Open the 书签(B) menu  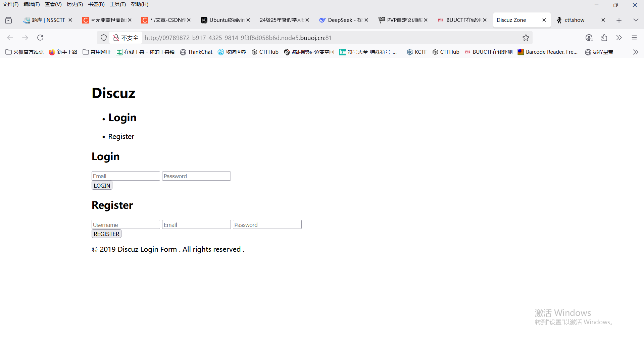(96, 4)
